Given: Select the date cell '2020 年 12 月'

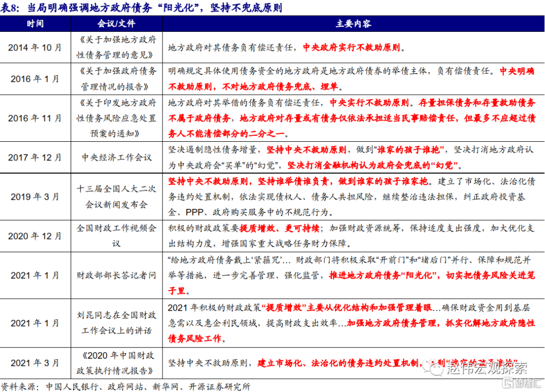Looking at the screenshot, I should pyautogui.click(x=35, y=236).
